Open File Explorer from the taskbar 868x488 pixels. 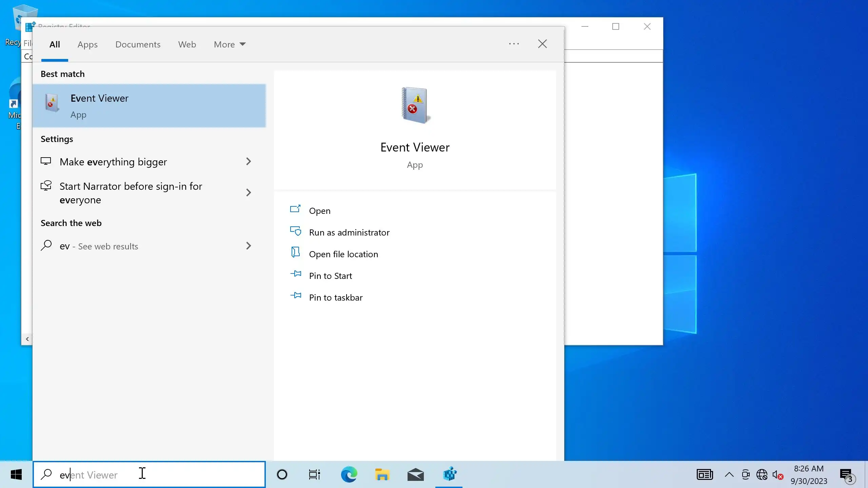[382, 474]
